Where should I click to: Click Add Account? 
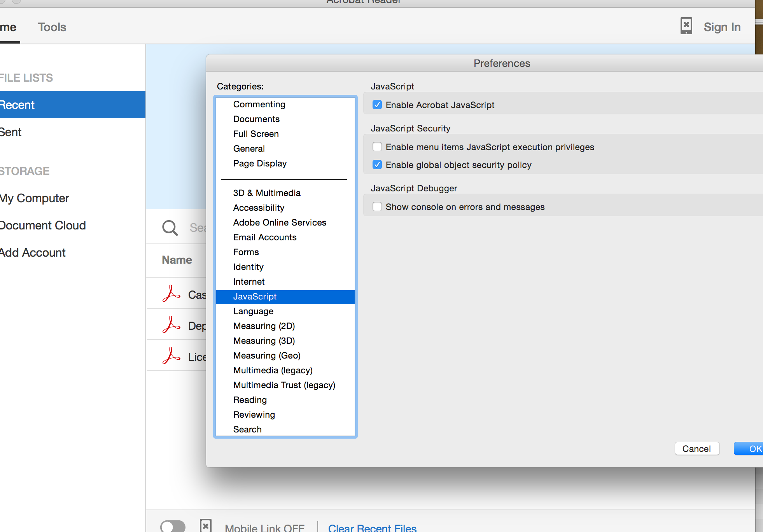73,252
